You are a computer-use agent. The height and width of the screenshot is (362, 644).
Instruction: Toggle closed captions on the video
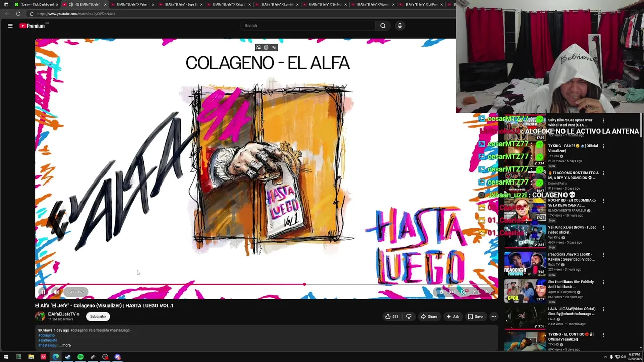[x=452, y=292]
